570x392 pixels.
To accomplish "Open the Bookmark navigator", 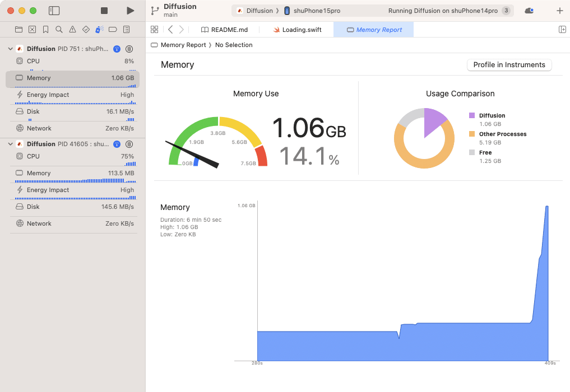I will coord(46,30).
